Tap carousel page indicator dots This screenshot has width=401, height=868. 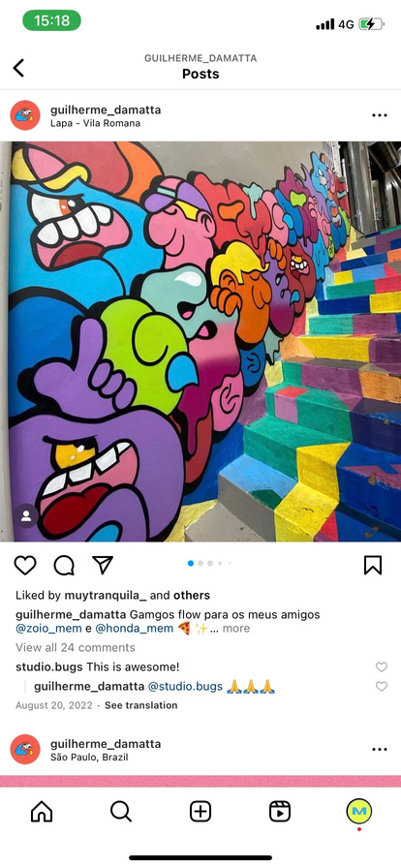[x=210, y=564]
